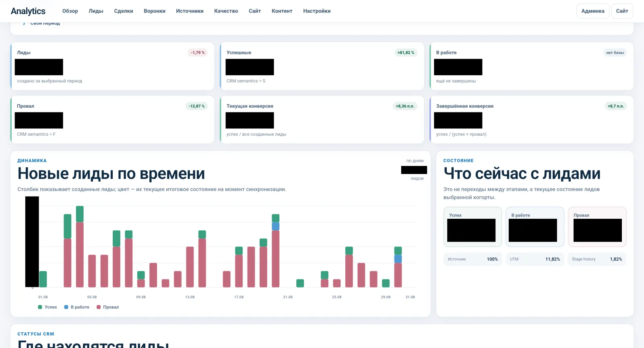The width and height of the screenshot is (644, 348).
Task: Click the -12,87 % badge
Action: pos(196,106)
